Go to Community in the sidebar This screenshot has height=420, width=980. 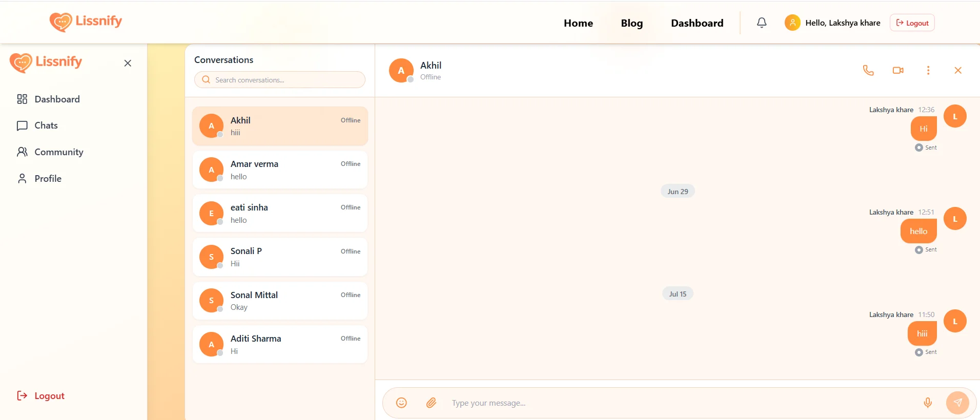[x=50, y=152]
